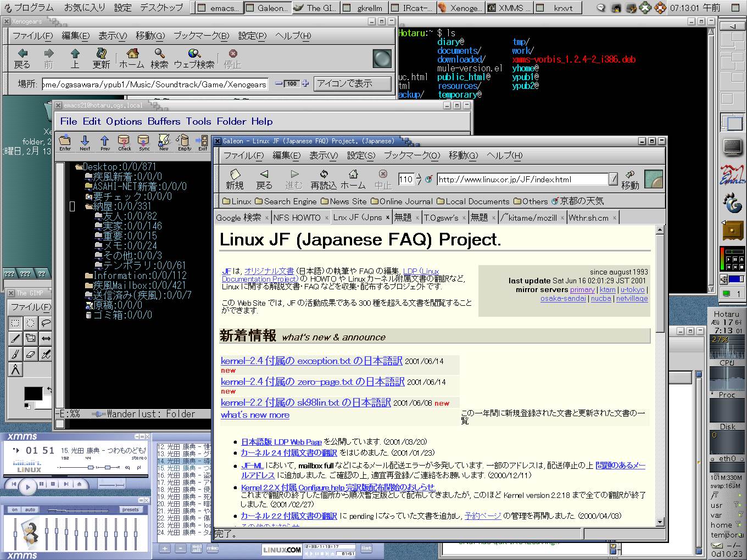Screen dimensions: 747x560
Task: Compose mail with Wanderlust New icon
Action: [x=164, y=143]
